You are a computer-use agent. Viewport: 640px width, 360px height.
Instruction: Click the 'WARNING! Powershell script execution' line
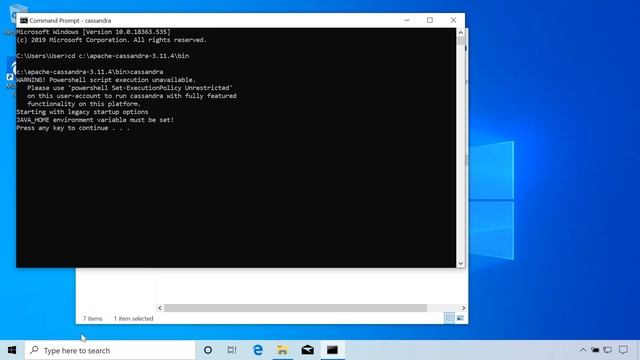point(106,80)
